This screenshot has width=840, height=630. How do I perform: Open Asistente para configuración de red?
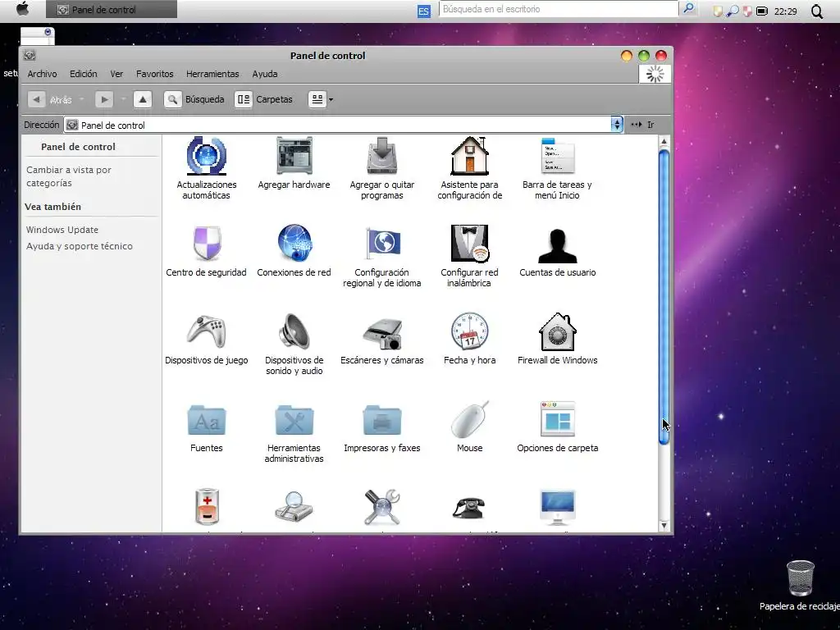point(469,156)
